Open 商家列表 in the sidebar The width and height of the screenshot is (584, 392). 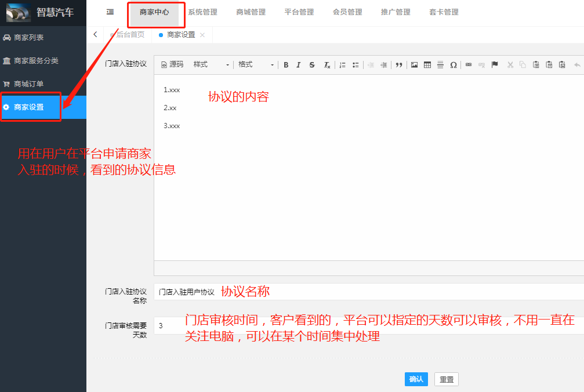point(43,37)
